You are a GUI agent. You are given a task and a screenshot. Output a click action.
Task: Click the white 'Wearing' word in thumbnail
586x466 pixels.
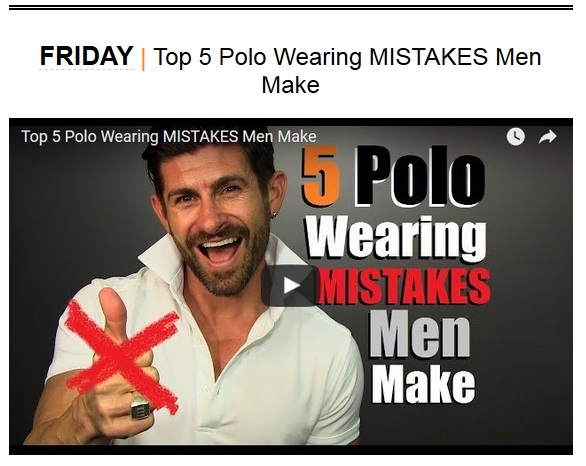[x=397, y=238]
